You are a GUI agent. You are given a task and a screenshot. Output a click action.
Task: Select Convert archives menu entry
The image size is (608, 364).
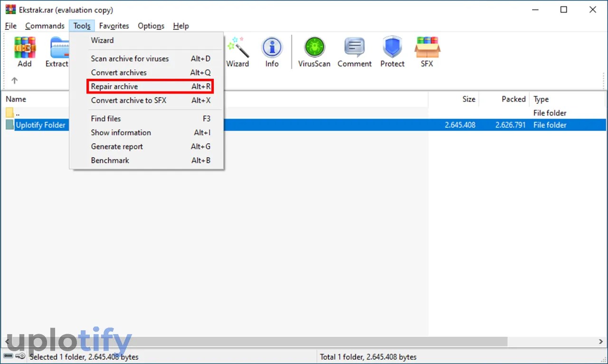[146, 73]
